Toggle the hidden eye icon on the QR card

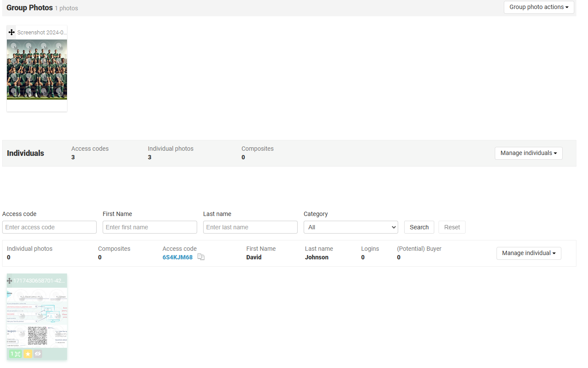(x=38, y=354)
